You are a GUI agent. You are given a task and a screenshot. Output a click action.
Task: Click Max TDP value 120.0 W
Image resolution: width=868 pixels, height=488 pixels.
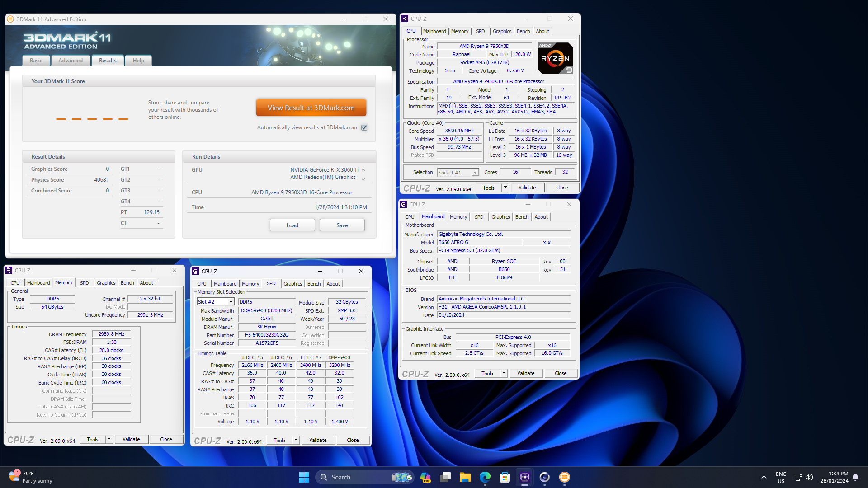tap(522, 55)
